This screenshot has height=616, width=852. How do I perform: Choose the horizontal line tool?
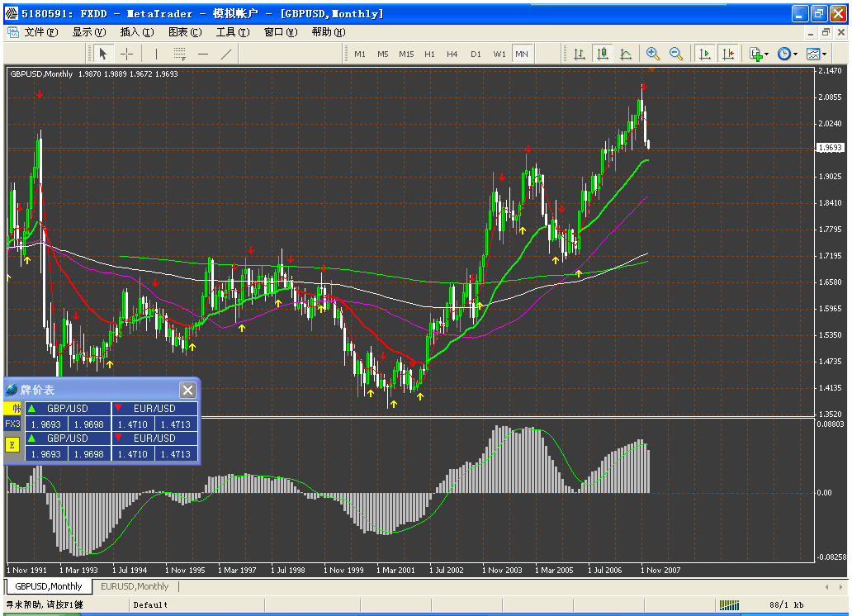202,54
